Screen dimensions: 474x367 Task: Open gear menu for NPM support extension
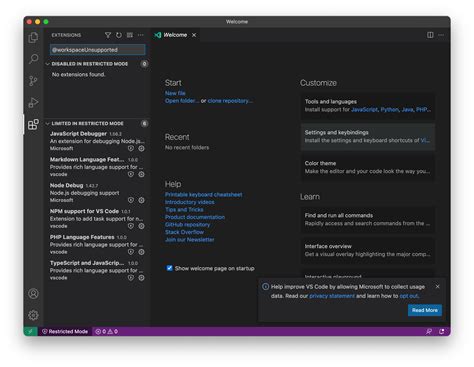(x=141, y=226)
